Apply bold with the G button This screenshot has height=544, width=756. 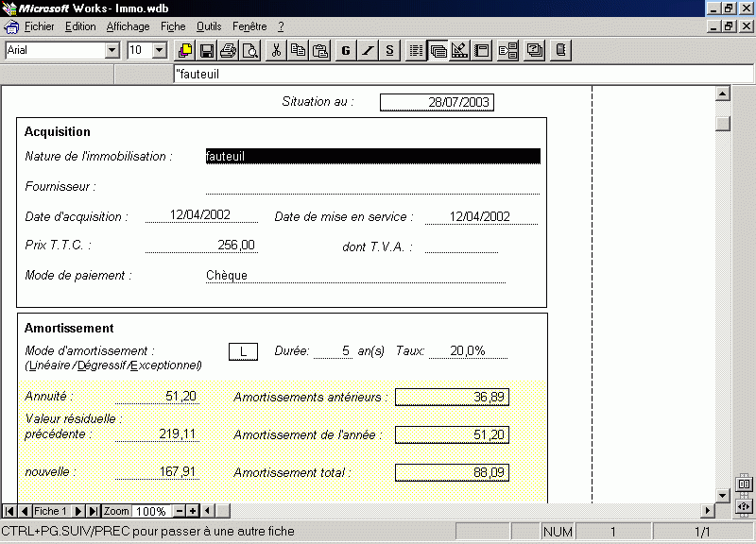(x=346, y=50)
